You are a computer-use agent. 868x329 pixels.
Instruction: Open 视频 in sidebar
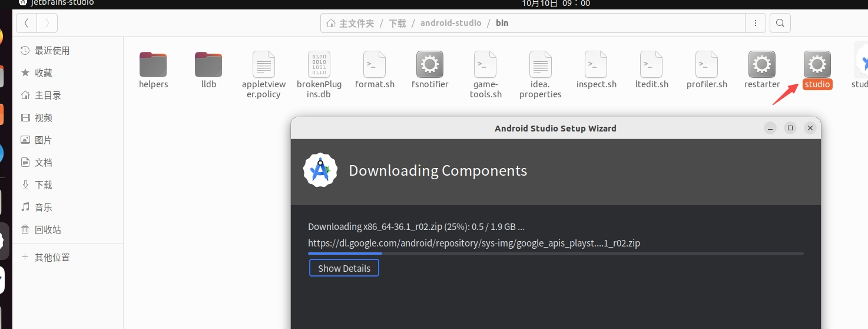point(68,118)
